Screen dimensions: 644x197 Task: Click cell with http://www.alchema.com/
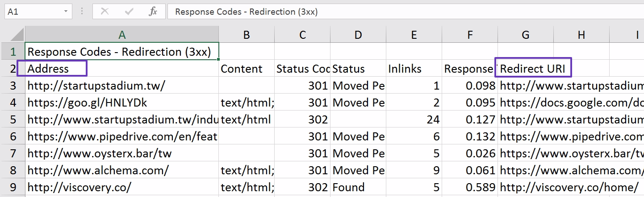[122, 170]
